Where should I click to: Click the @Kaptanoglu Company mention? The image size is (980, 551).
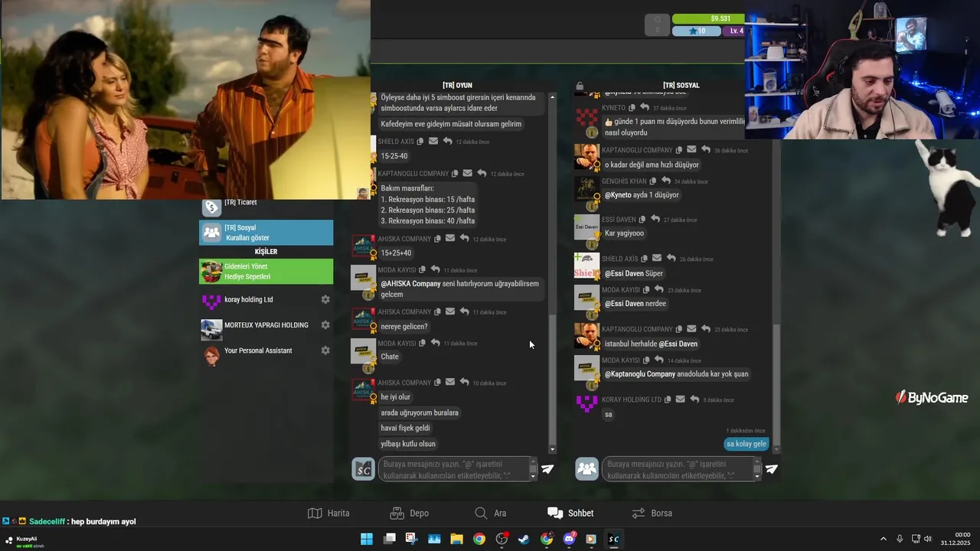tap(640, 374)
